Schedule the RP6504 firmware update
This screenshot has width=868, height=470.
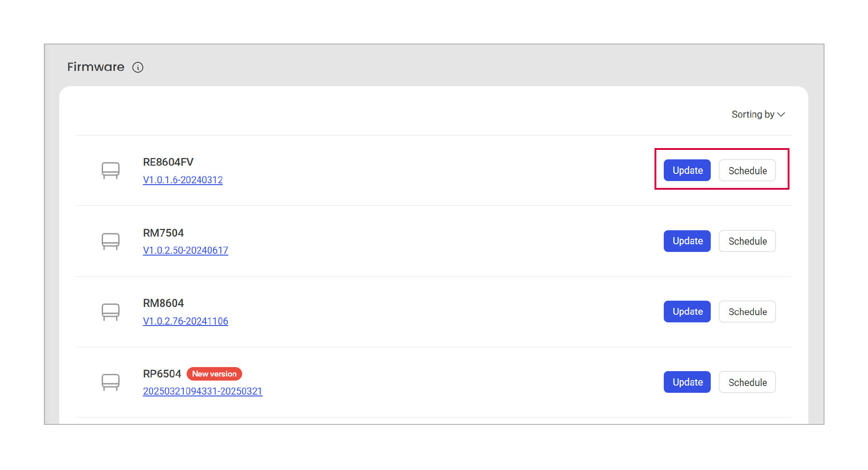tap(747, 382)
